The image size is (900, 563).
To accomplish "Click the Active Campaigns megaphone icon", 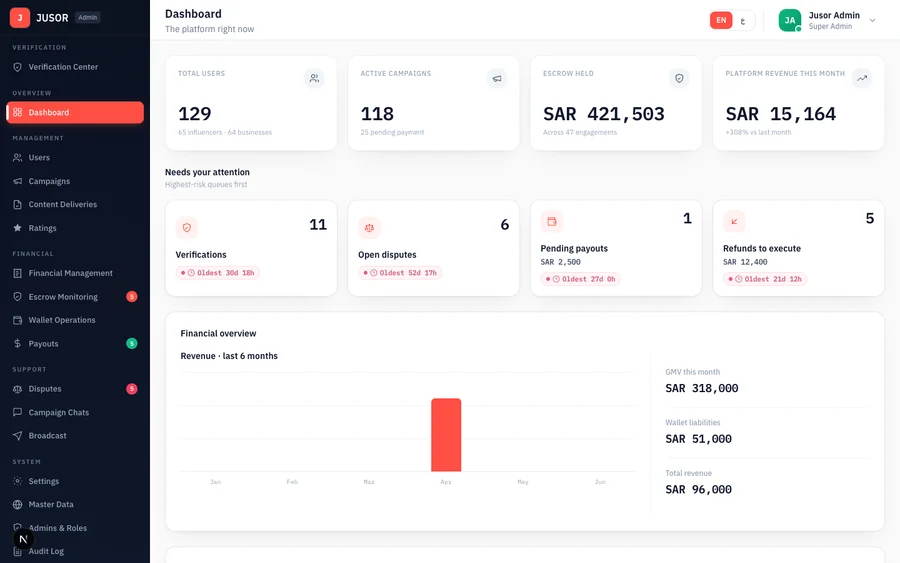I will (496, 78).
